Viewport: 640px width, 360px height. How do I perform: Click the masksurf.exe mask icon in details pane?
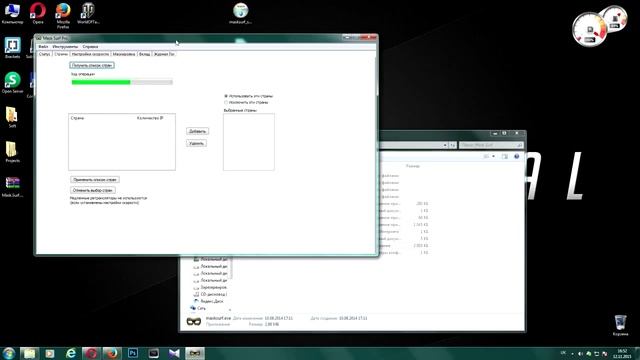(194, 322)
